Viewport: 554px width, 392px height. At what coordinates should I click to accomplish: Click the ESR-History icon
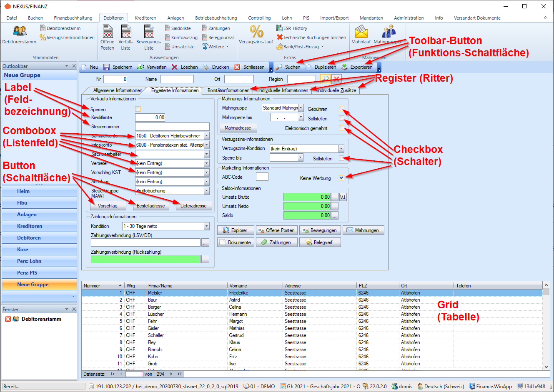click(280, 28)
